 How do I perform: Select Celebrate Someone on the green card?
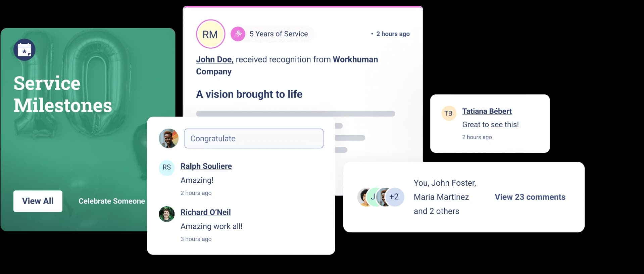click(111, 201)
